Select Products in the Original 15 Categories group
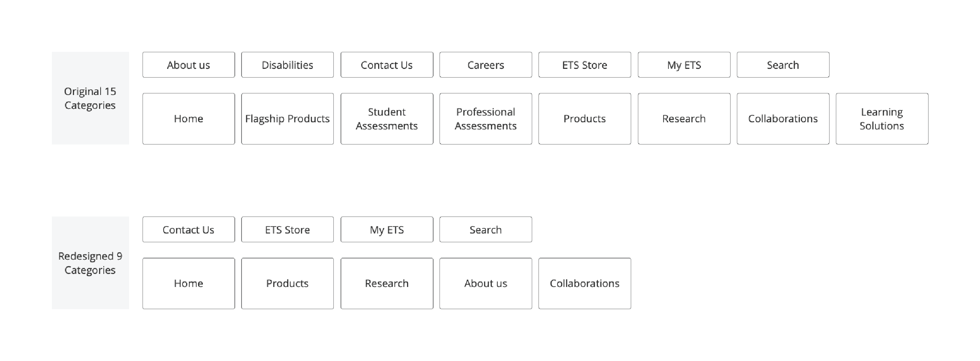This screenshot has height=361, width=980. [584, 119]
